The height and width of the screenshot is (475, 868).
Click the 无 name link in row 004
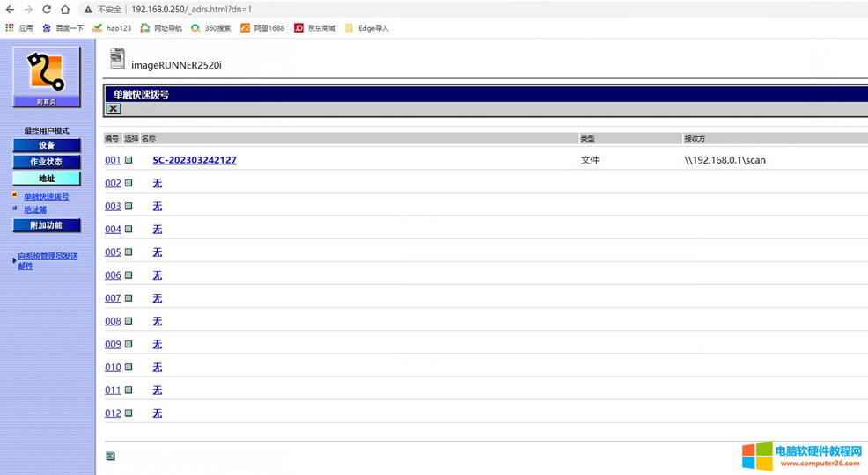(158, 229)
